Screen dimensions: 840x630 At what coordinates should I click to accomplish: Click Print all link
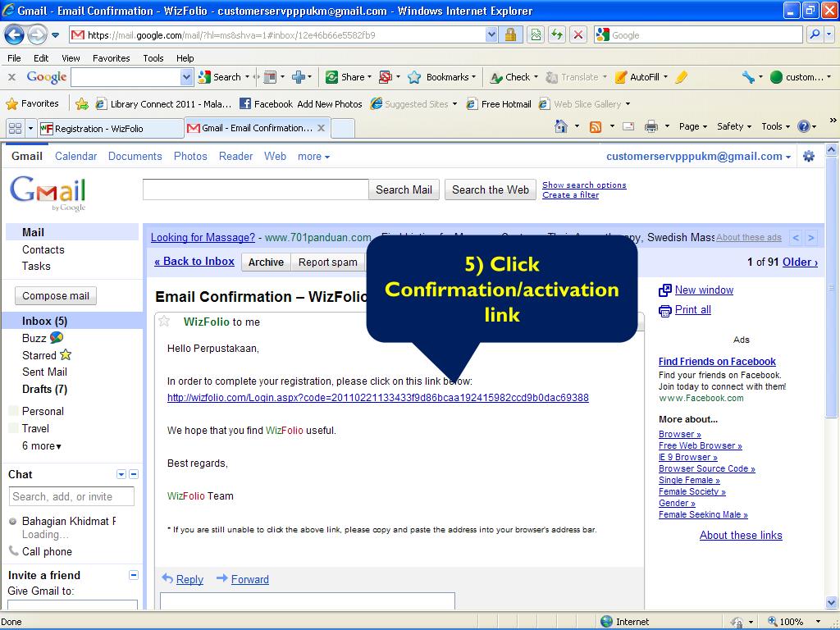(692, 309)
